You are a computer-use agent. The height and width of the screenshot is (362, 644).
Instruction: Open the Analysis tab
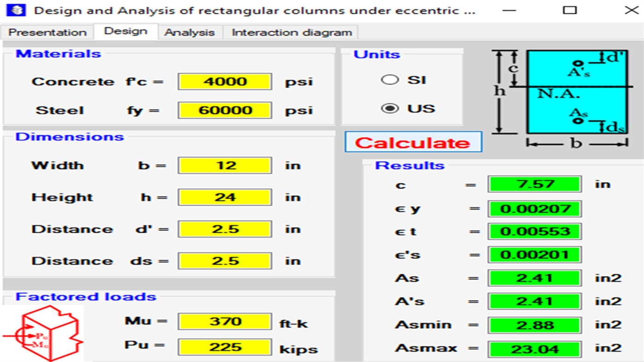(189, 32)
